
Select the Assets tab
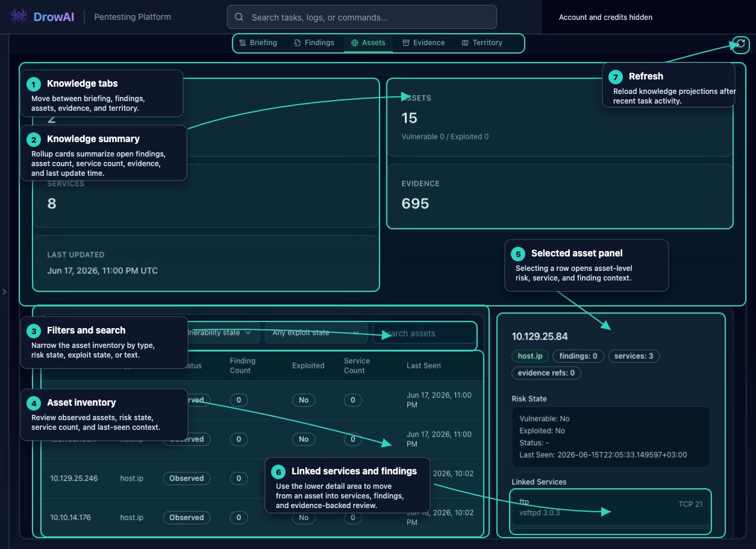click(x=368, y=43)
